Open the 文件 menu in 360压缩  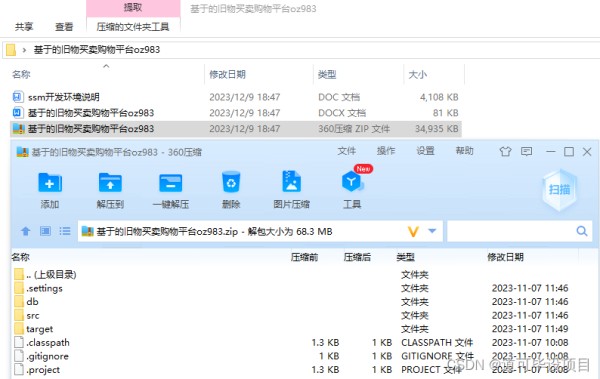pos(347,151)
